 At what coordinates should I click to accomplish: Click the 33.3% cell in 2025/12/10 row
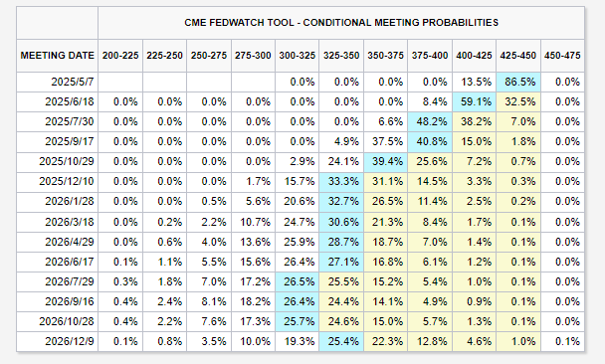[341, 182]
